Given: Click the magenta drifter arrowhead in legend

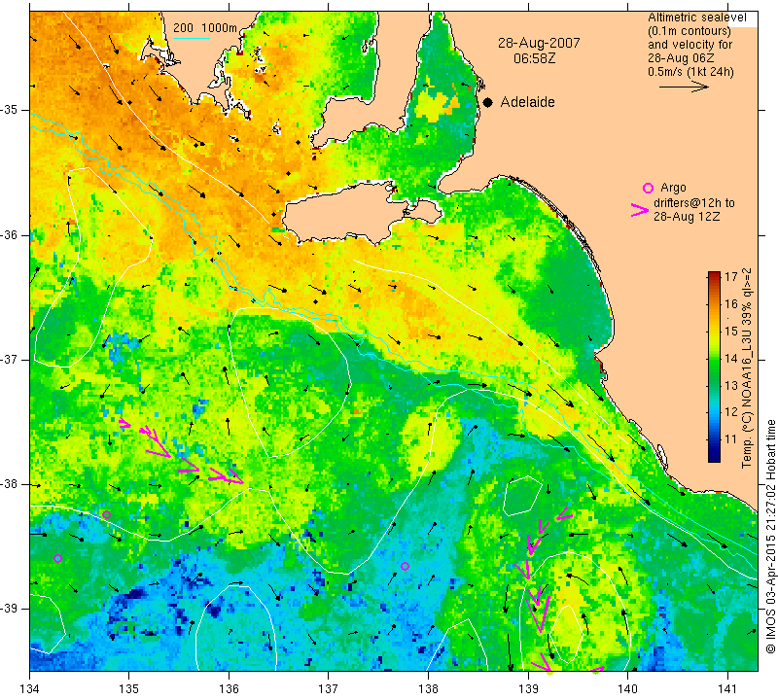Looking at the screenshot, I should [639, 210].
